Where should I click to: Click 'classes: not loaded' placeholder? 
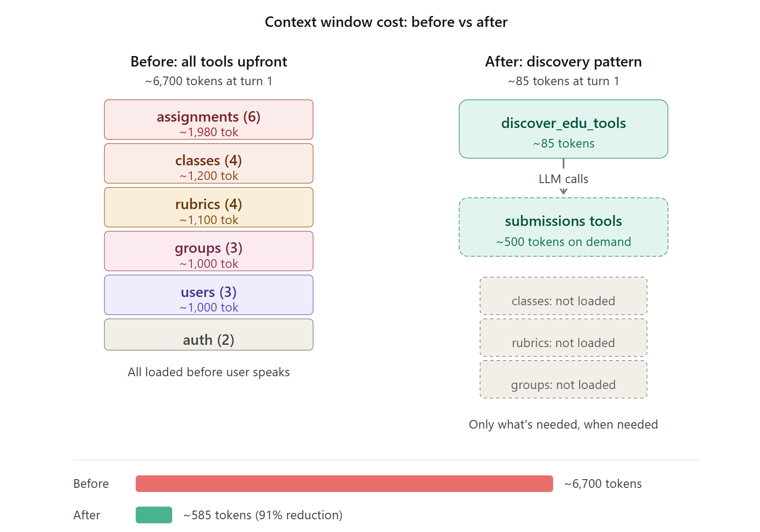tap(564, 296)
